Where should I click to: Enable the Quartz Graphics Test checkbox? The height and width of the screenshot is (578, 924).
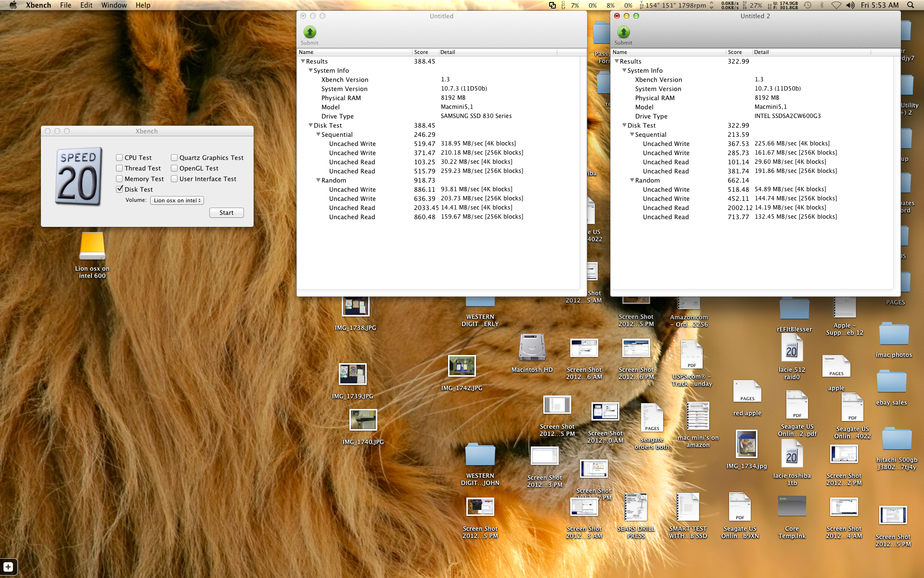pos(174,158)
